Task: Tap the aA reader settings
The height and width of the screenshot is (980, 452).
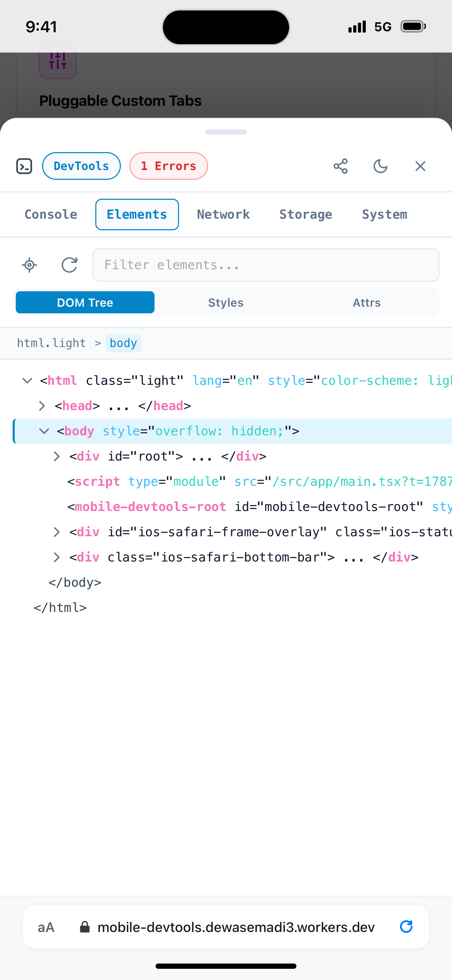Action: (46, 927)
